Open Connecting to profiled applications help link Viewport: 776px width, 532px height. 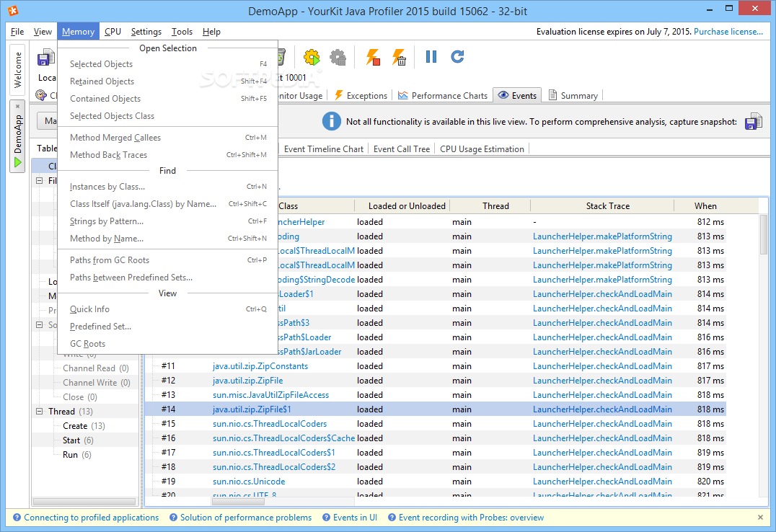point(91,517)
